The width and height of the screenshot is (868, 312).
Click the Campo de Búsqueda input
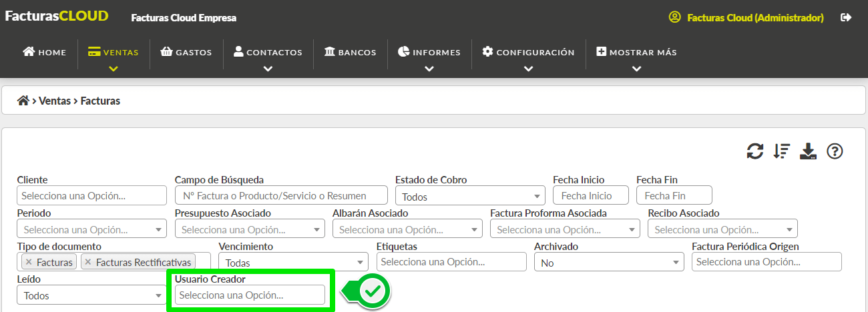281,195
